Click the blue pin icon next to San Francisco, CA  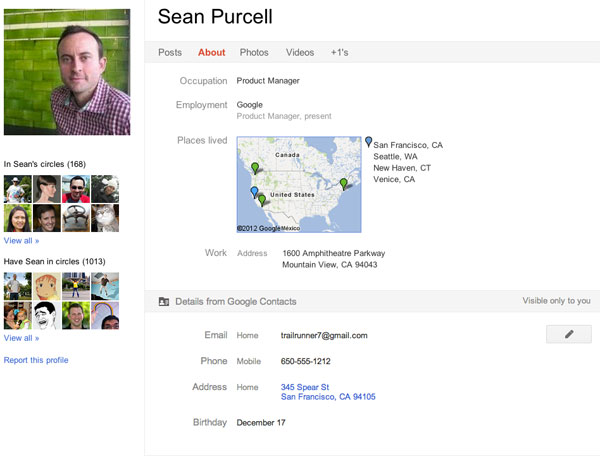point(368,142)
